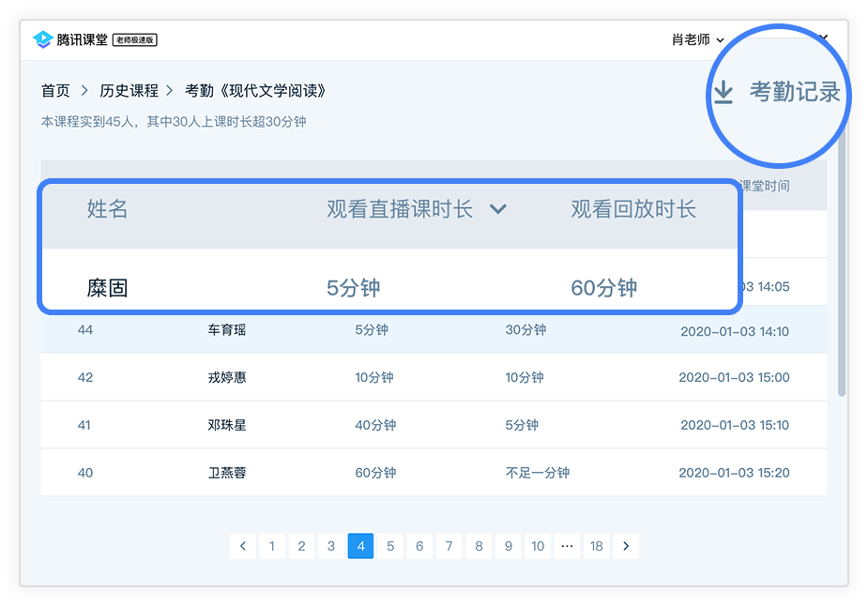Image resolution: width=868 pixels, height=606 pixels.
Task: Go to page 3
Action: (331, 546)
